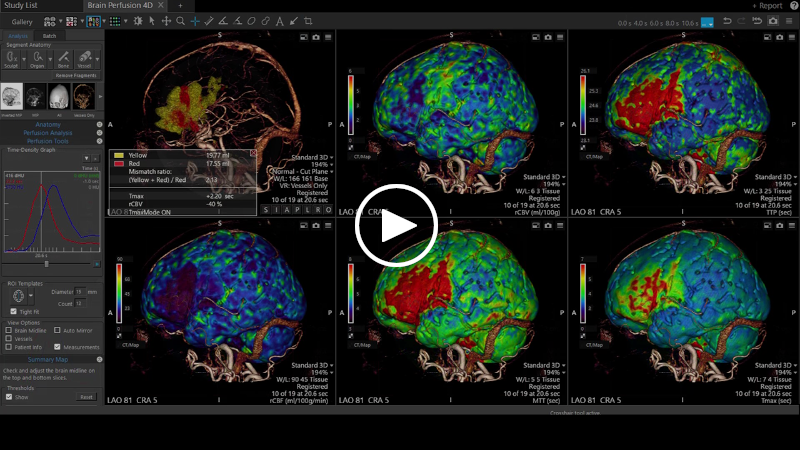This screenshot has width=800, height=450.
Task: Open the Gallery menu
Action: pos(22,22)
